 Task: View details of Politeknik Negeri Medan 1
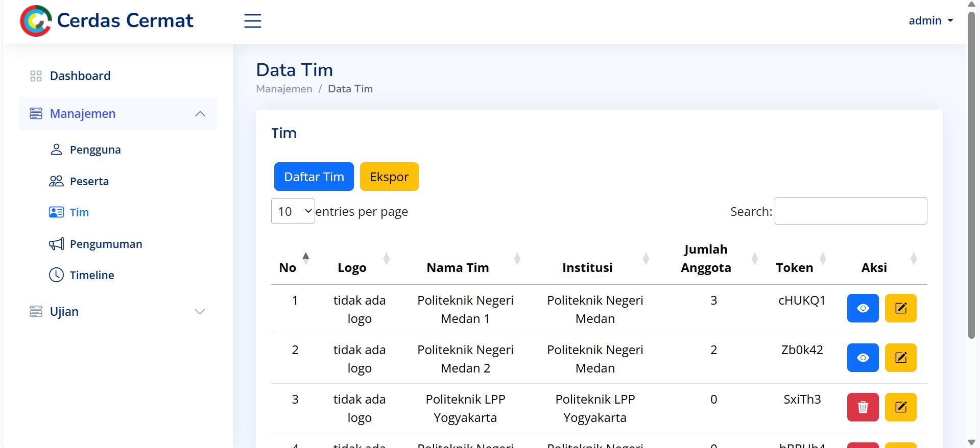863,308
